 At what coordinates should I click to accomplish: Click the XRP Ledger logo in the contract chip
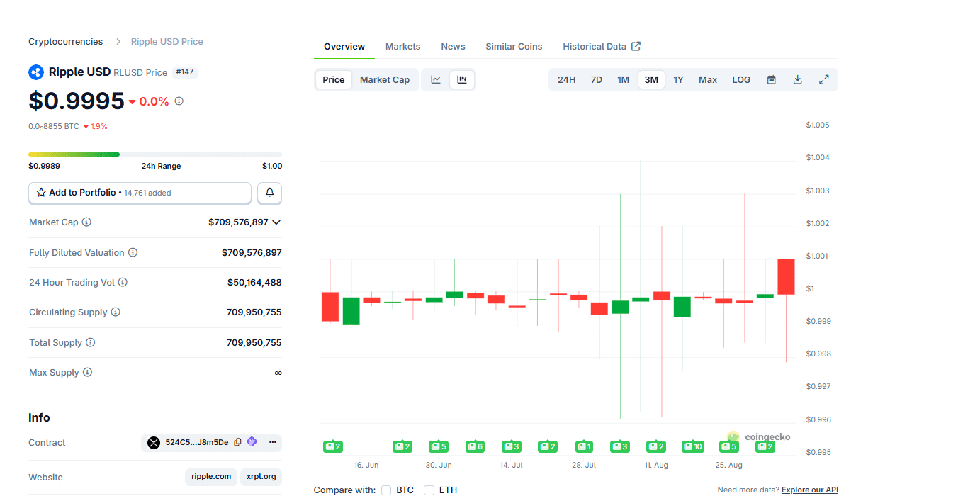[154, 443]
